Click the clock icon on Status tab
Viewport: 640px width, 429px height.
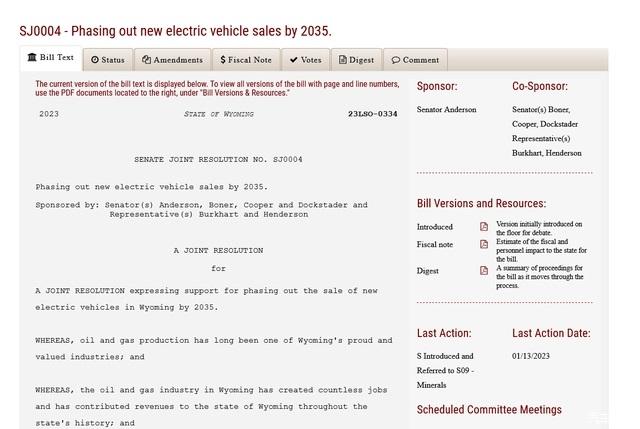pyautogui.click(x=95, y=60)
